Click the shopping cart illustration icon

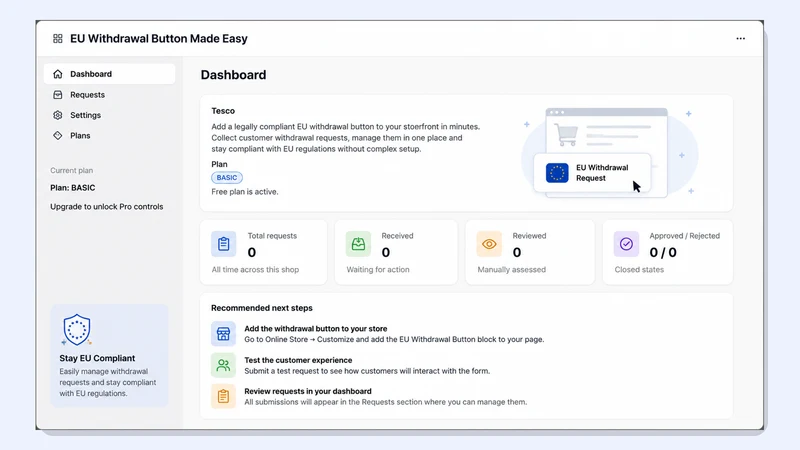click(x=566, y=135)
